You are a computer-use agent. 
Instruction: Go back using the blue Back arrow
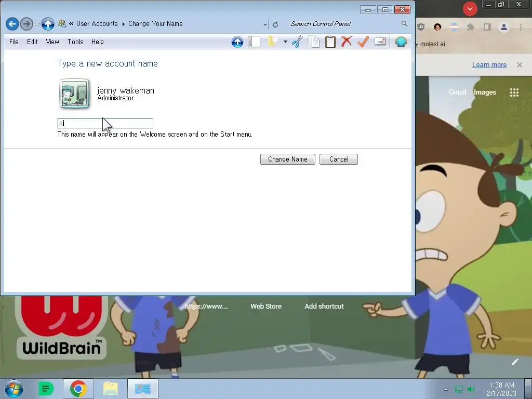point(12,24)
